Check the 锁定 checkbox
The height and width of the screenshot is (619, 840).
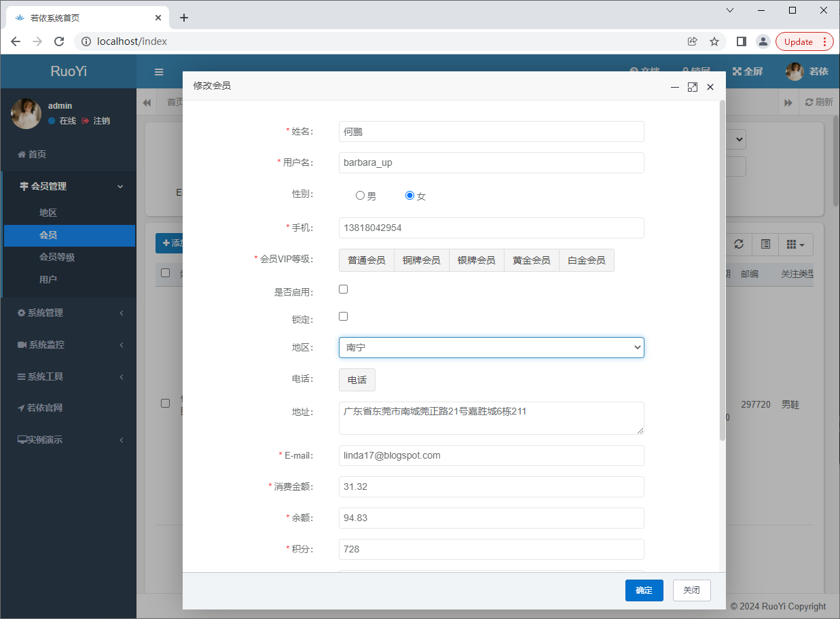tap(344, 317)
